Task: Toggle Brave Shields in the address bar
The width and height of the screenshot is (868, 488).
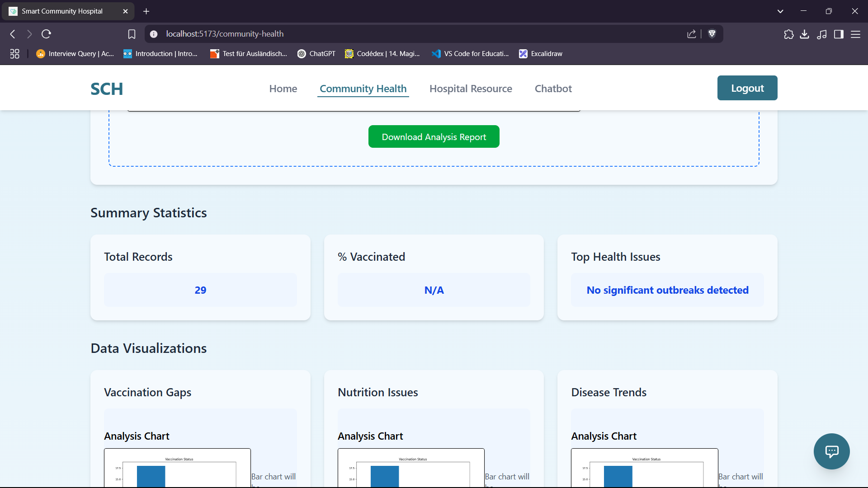Action: tap(712, 34)
